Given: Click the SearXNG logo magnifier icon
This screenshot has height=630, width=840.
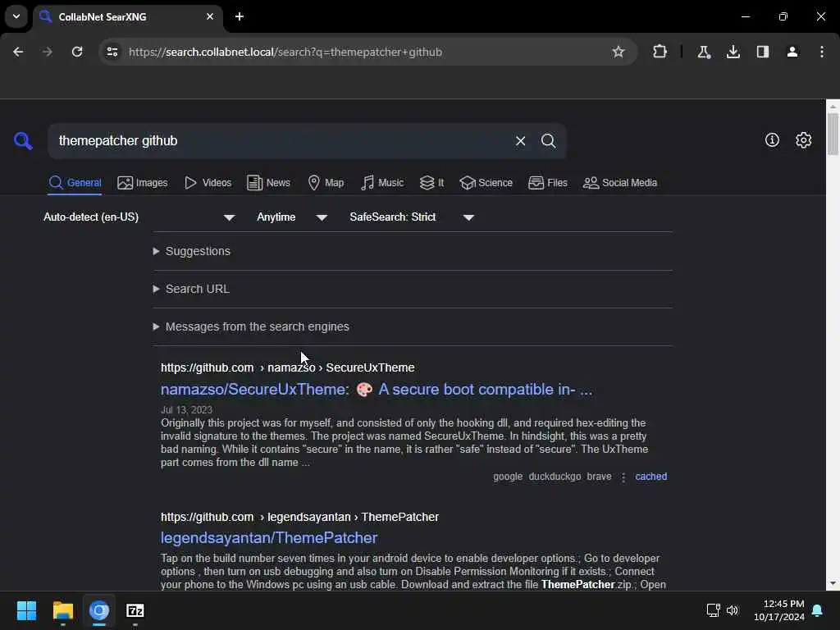Looking at the screenshot, I should pos(23,141).
